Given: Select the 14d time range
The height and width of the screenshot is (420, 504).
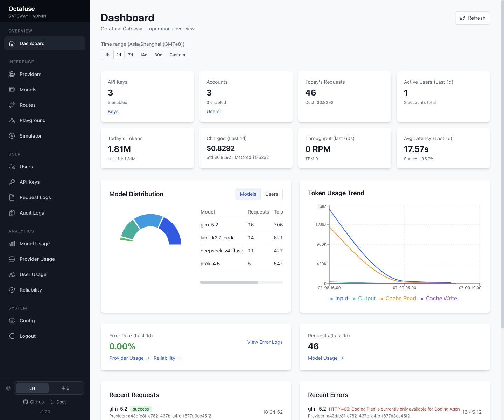Looking at the screenshot, I should click(x=144, y=55).
